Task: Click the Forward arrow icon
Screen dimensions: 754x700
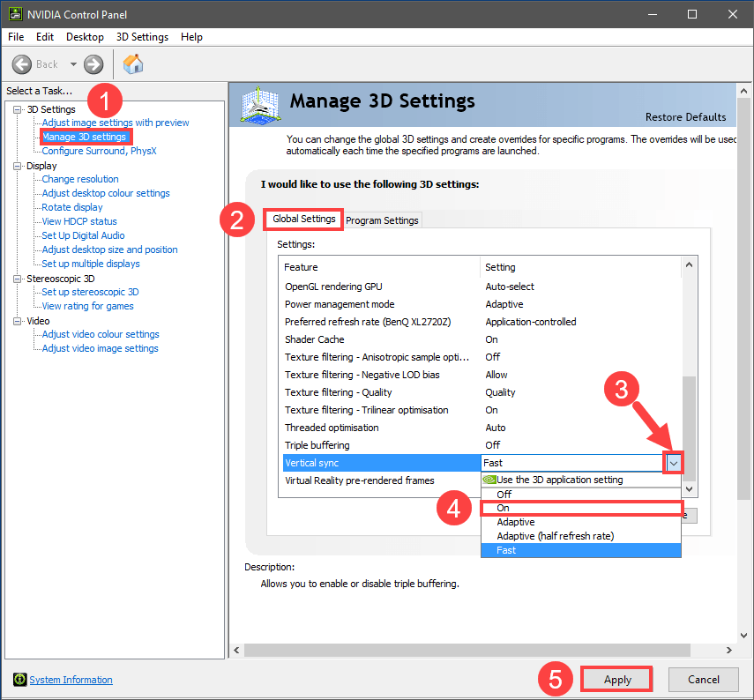Action: click(93, 64)
